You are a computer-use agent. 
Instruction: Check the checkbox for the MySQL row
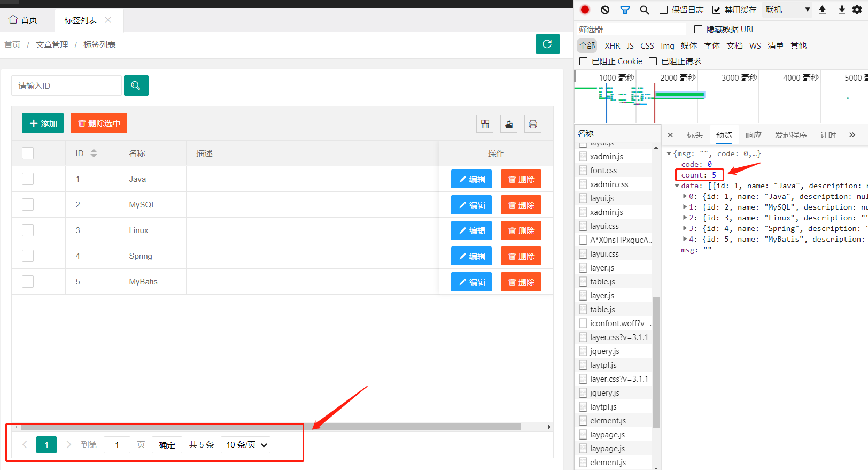pos(28,205)
